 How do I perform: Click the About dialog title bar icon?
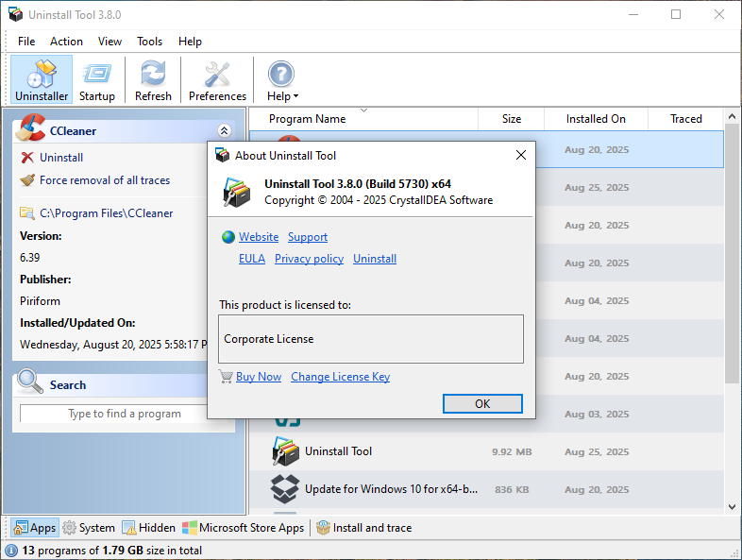pyautogui.click(x=223, y=155)
